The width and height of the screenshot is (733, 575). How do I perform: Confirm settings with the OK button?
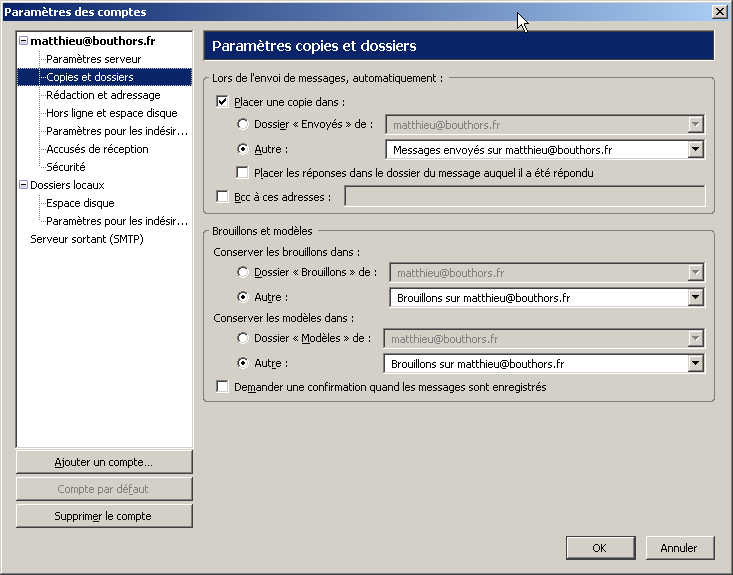coord(600,548)
